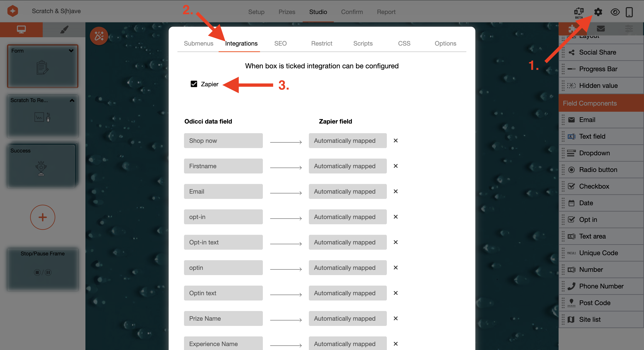Expand the Form frame chevron
The width and height of the screenshot is (644, 350).
point(71,51)
